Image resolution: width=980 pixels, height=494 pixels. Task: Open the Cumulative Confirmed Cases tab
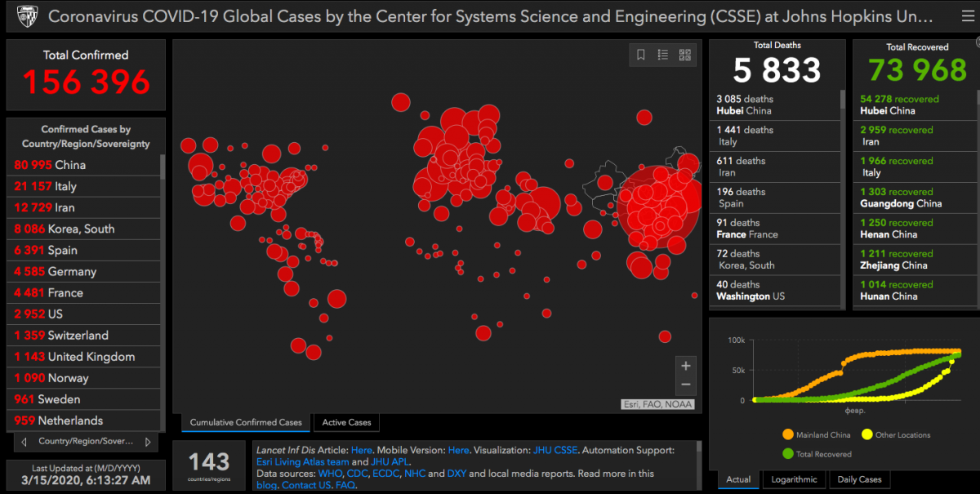pyautogui.click(x=245, y=422)
